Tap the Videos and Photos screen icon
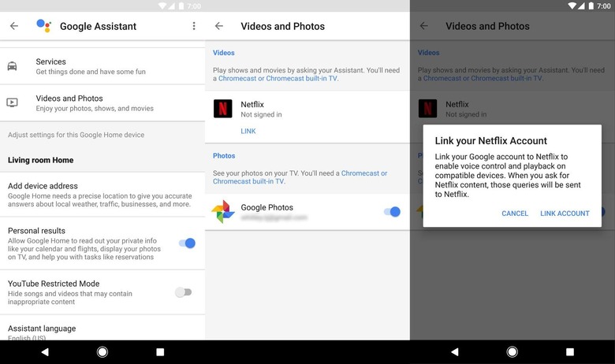This screenshot has height=364, width=615. coord(12,102)
